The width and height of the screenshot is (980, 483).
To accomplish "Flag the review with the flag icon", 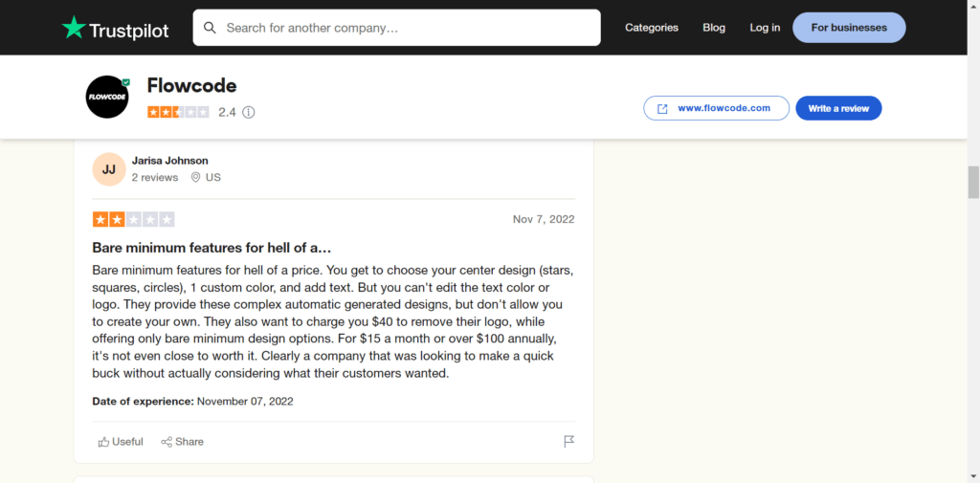I will coord(568,442).
